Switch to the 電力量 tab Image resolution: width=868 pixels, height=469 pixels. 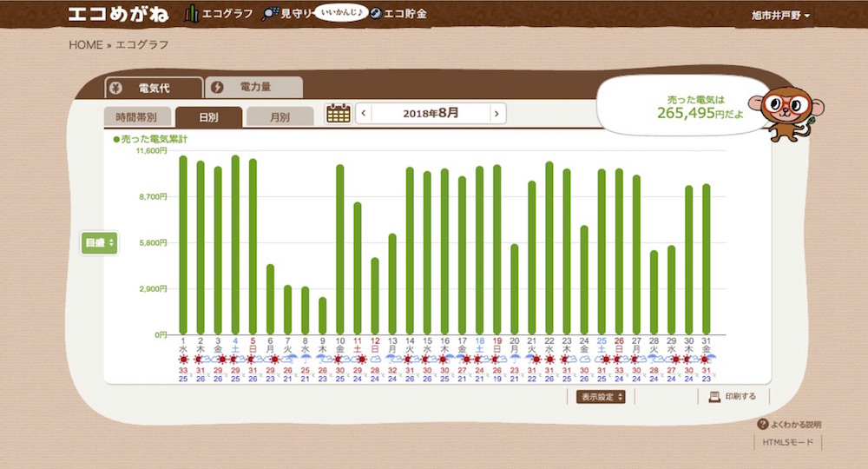click(253, 88)
